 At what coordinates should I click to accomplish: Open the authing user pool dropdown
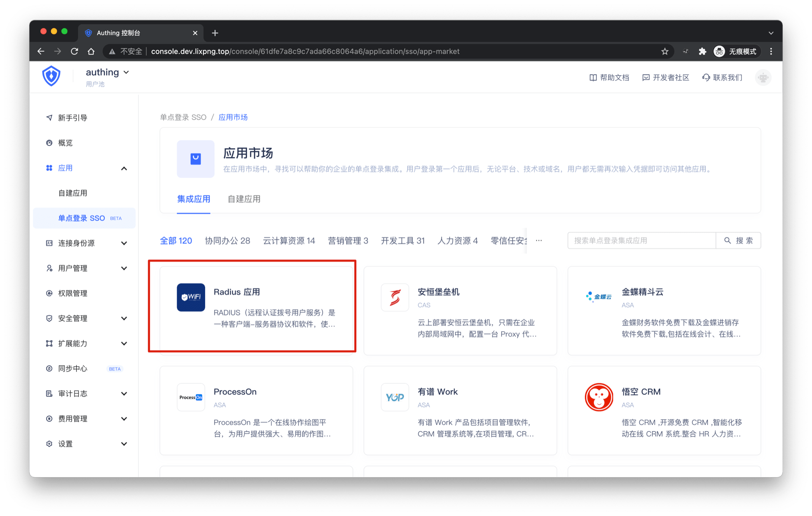(x=107, y=72)
